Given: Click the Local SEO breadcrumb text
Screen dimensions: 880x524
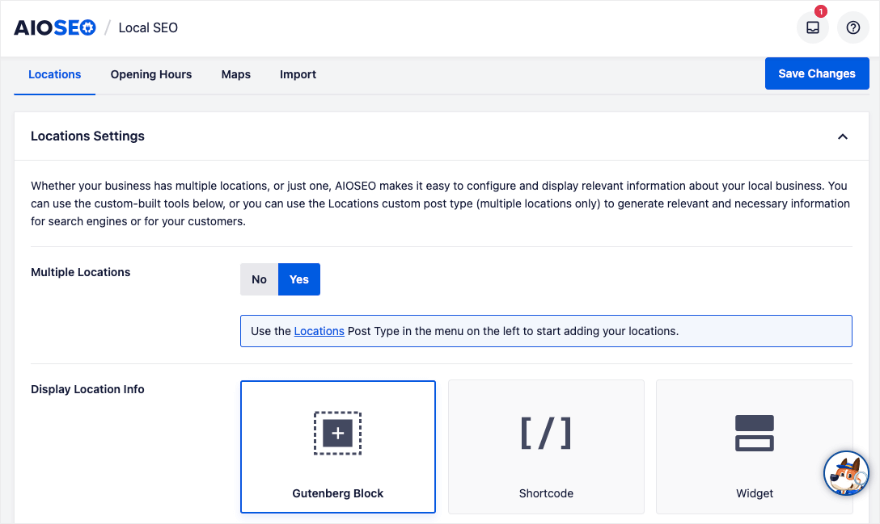Looking at the screenshot, I should [148, 27].
